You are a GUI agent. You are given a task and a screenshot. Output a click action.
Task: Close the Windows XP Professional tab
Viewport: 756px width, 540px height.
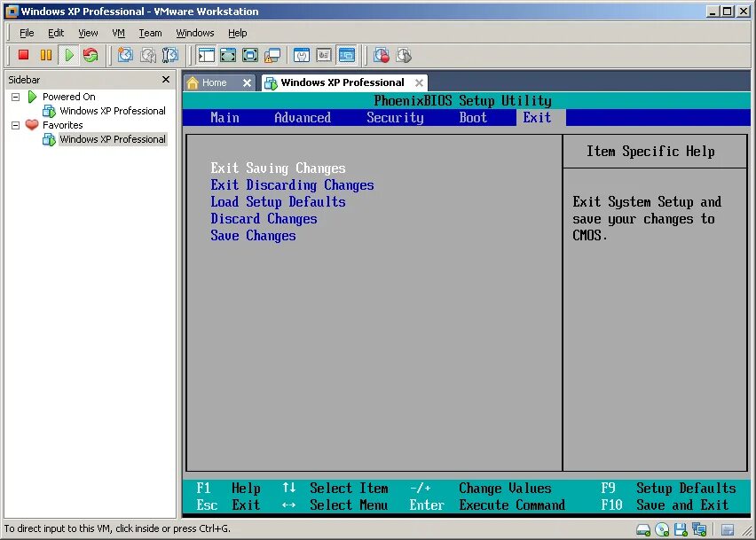(420, 82)
